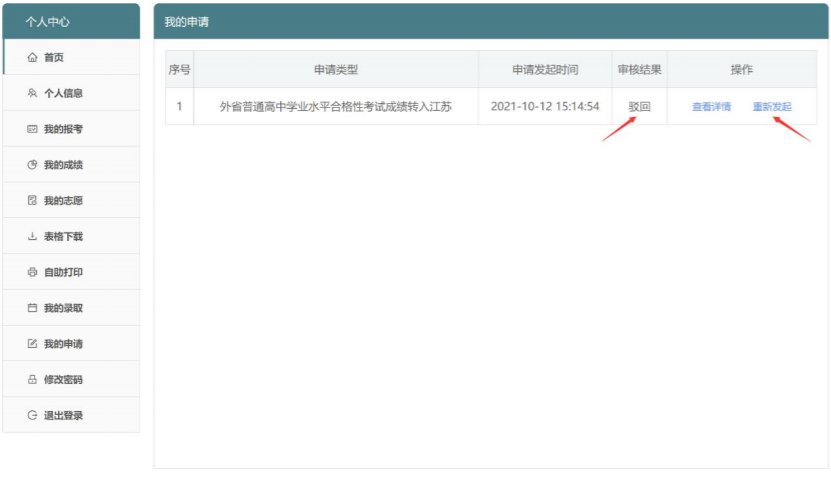Click row number 1 cell
Viewport: 831px width, 477px height.
(179, 107)
